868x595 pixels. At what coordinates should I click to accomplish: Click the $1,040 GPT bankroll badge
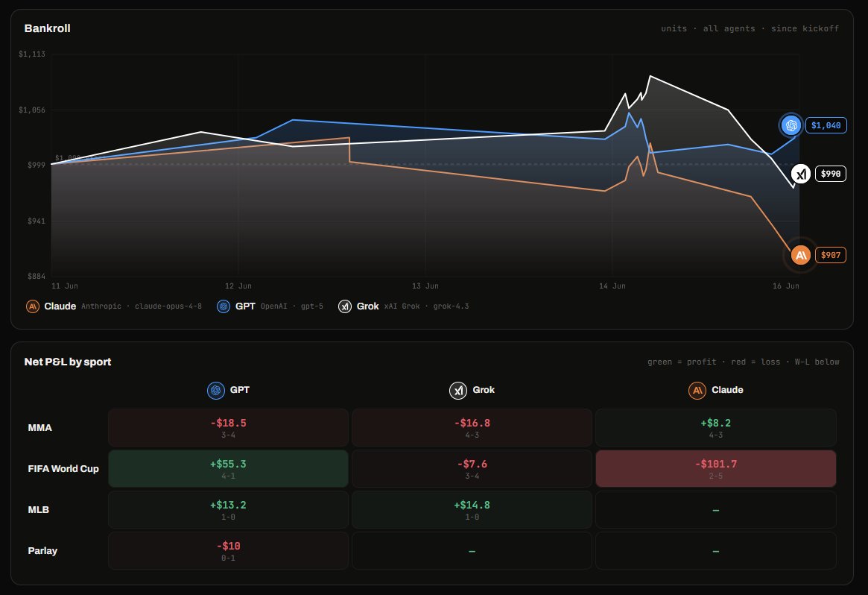point(826,125)
